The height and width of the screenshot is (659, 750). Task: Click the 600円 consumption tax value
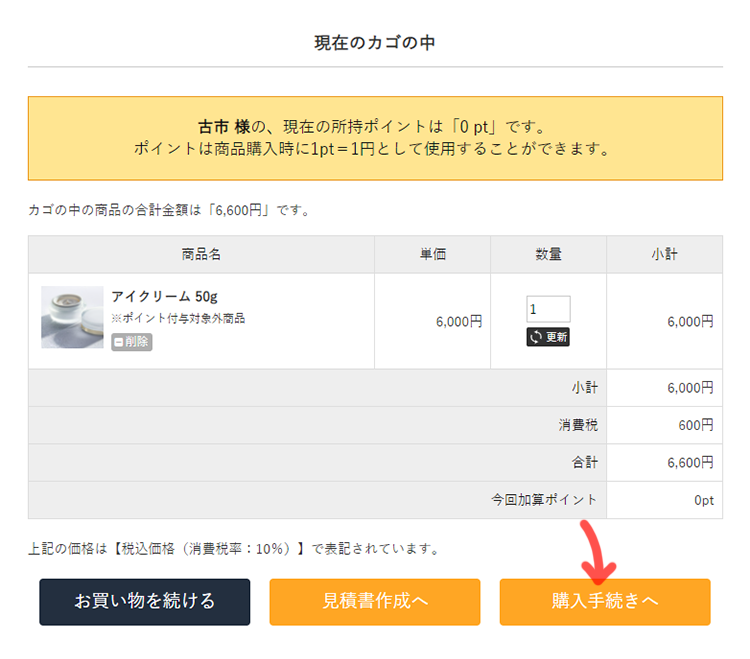point(695,425)
